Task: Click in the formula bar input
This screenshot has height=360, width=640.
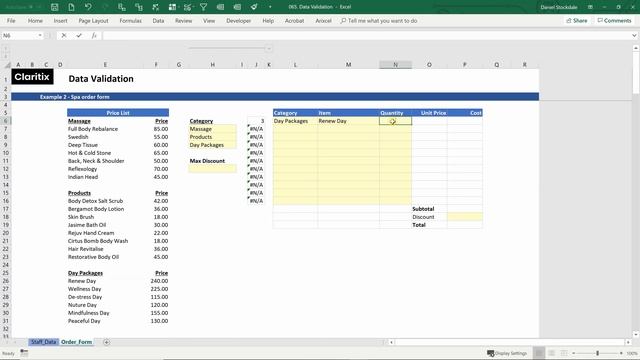Action: pos(366,36)
